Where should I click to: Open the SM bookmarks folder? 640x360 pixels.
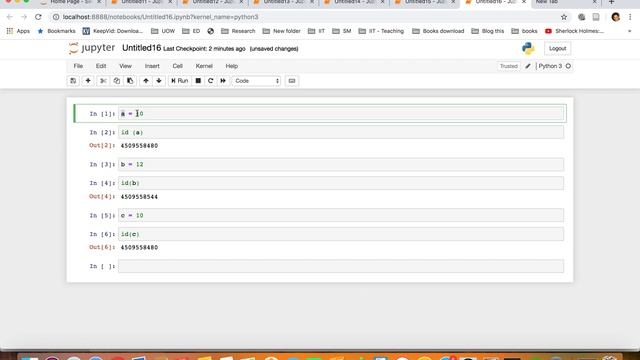click(x=342, y=31)
